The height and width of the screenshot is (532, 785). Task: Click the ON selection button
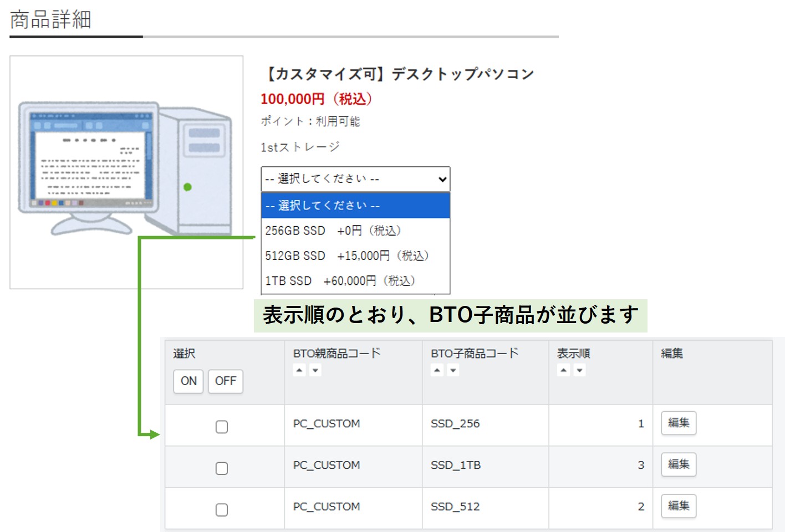point(188,381)
